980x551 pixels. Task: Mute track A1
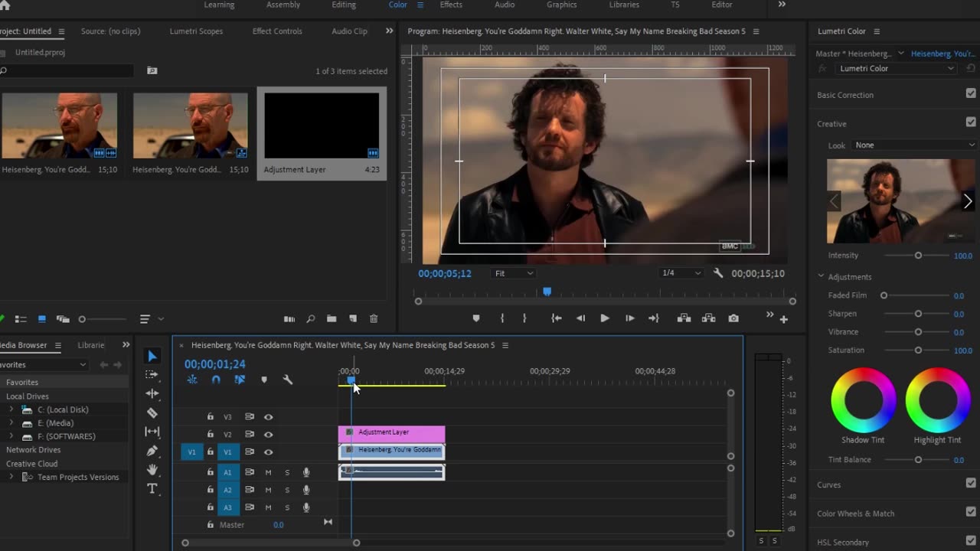(269, 472)
